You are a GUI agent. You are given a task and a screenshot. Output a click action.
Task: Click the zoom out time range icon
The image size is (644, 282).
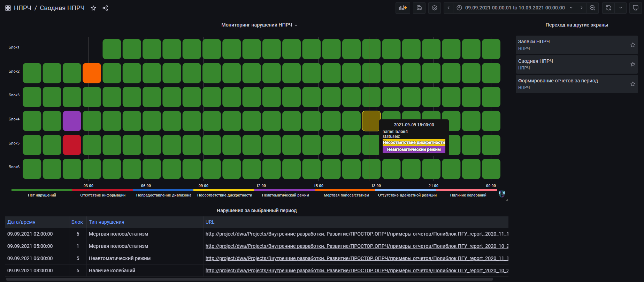[x=592, y=8]
